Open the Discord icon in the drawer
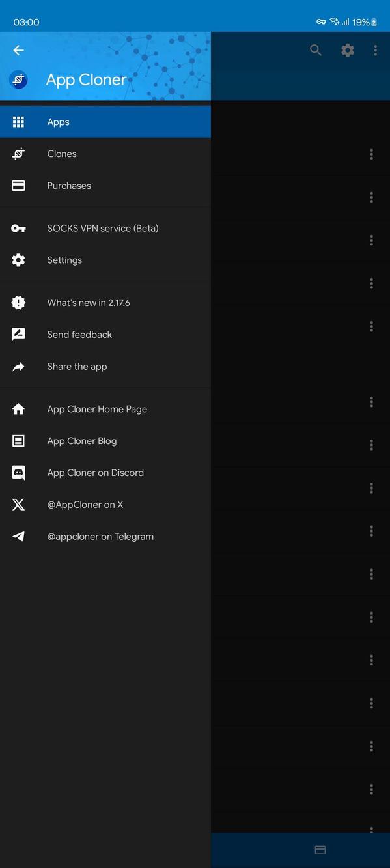 (x=18, y=473)
